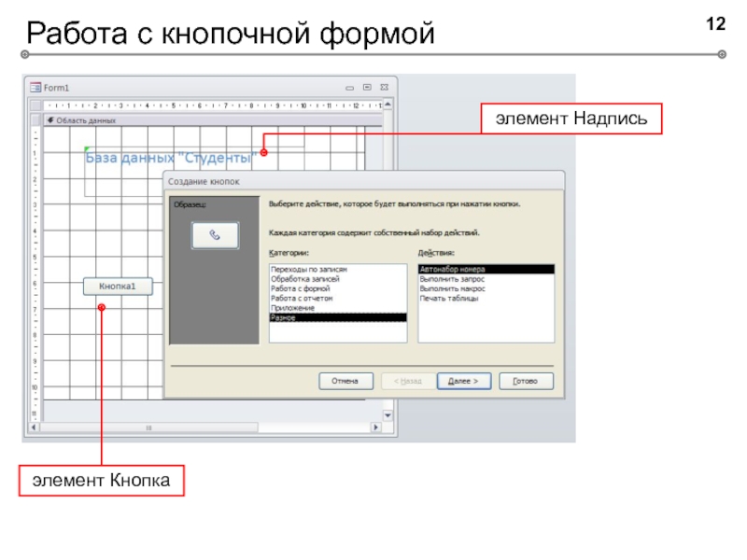The height and width of the screenshot is (560, 747).
Task: Click Form1 vertical scrollbar up arrow
Action: tap(388, 105)
